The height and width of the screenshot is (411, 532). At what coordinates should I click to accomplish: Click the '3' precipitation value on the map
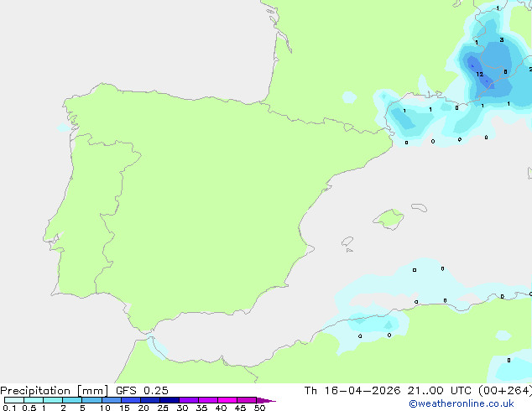pos(502,40)
